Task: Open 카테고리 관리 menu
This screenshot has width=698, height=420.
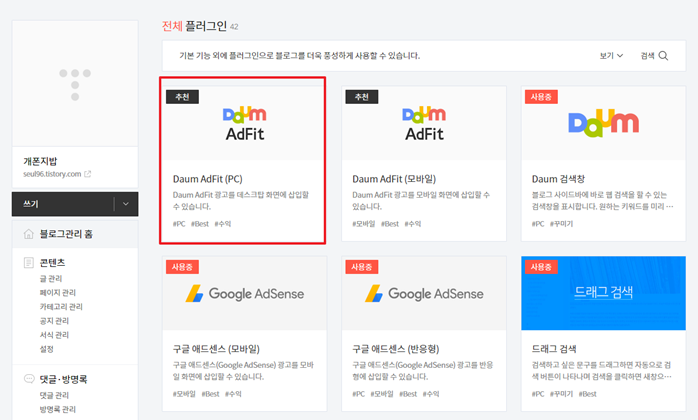Action: [x=61, y=306]
